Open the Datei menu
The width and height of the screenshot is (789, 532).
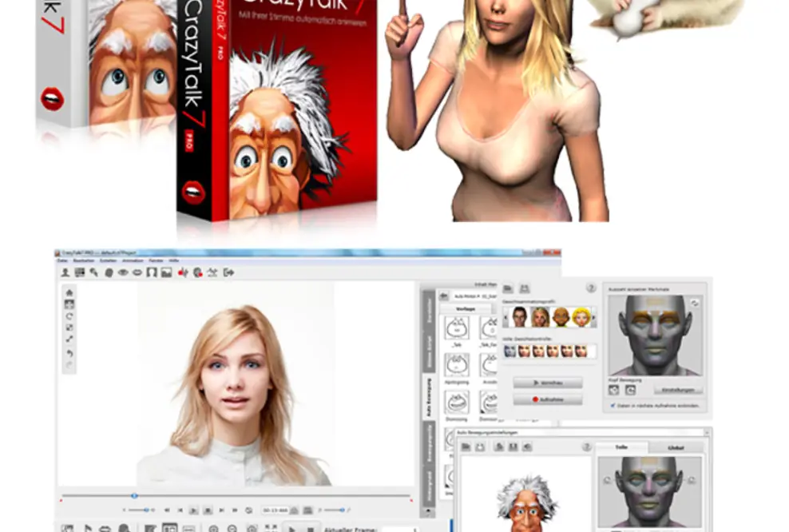pyautogui.click(x=62, y=260)
